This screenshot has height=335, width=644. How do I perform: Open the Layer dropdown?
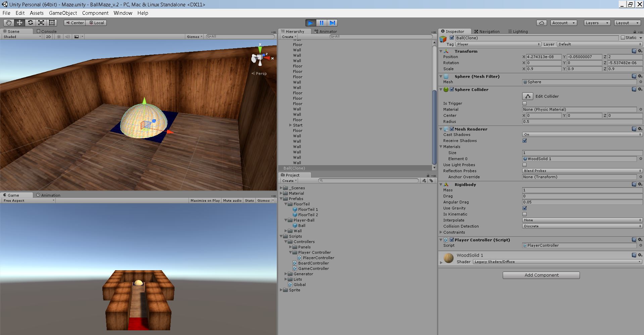point(599,44)
